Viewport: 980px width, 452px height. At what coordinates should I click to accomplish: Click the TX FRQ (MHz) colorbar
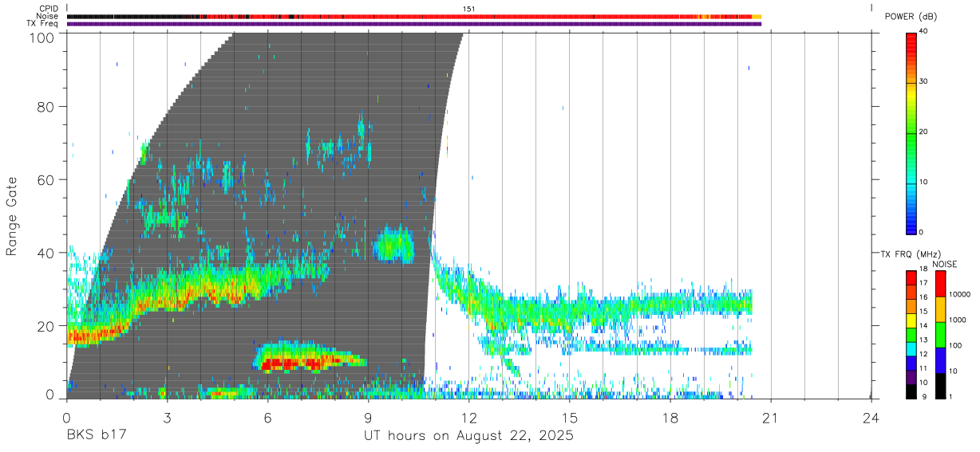click(x=911, y=333)
